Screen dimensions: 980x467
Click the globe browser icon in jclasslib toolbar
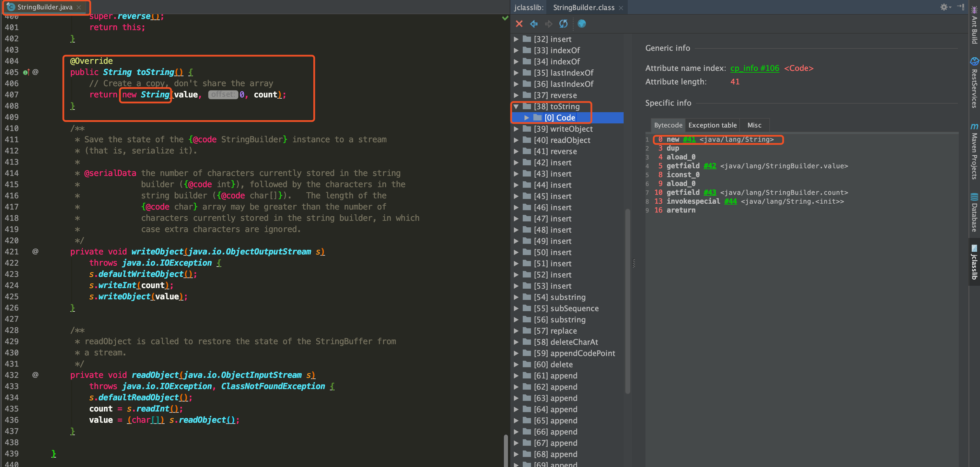point(582,24)
